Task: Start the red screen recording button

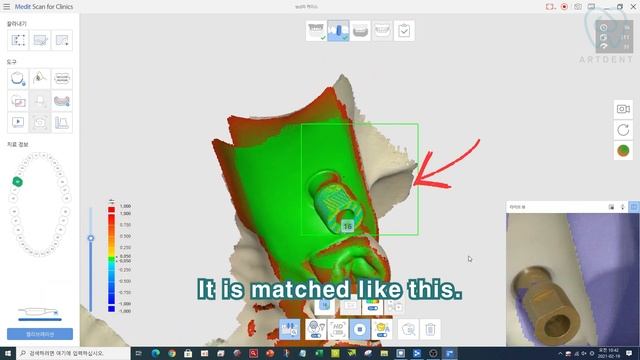Action: pos(564,7)
